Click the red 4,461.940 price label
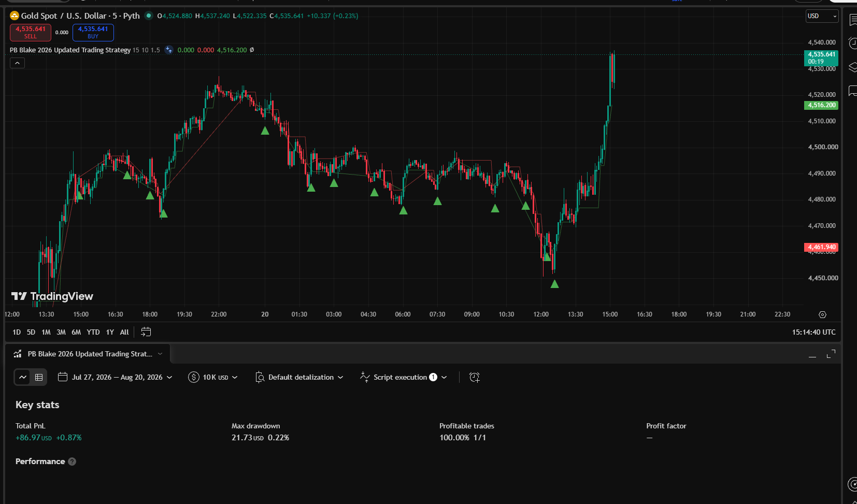 tap(821, 247)
